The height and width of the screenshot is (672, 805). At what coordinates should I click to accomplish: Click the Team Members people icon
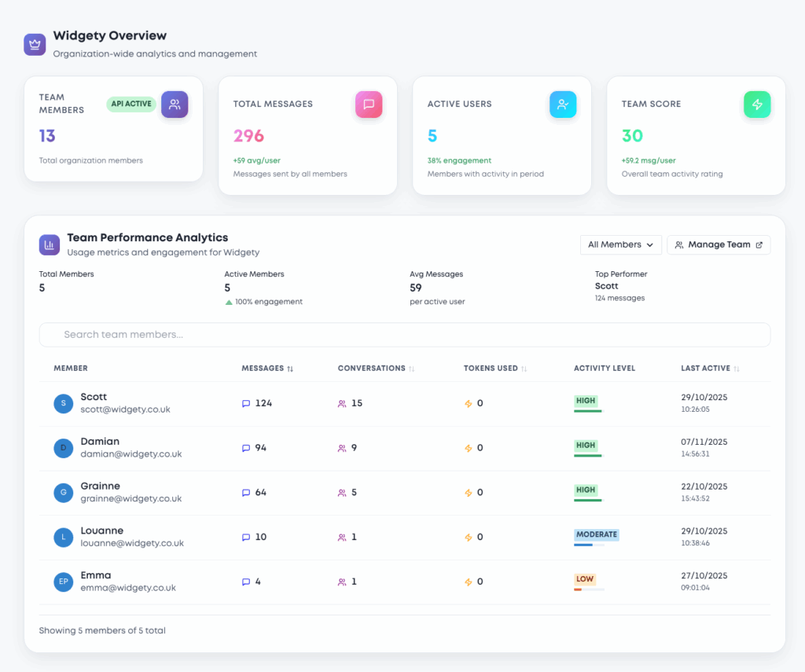[x=175, y=104]
